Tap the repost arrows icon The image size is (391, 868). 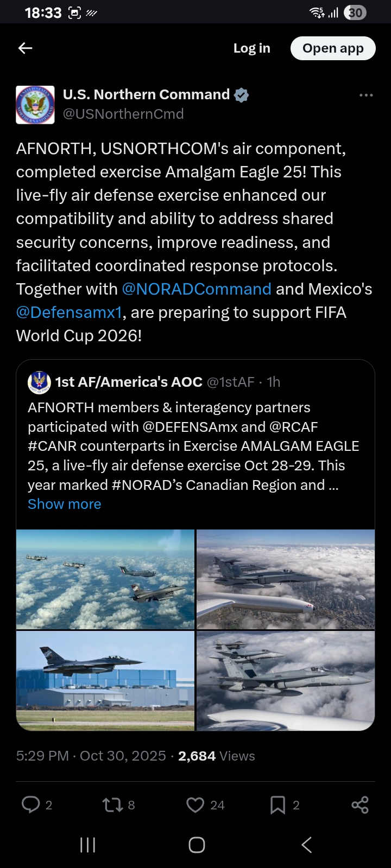click(x=113, y=805)
